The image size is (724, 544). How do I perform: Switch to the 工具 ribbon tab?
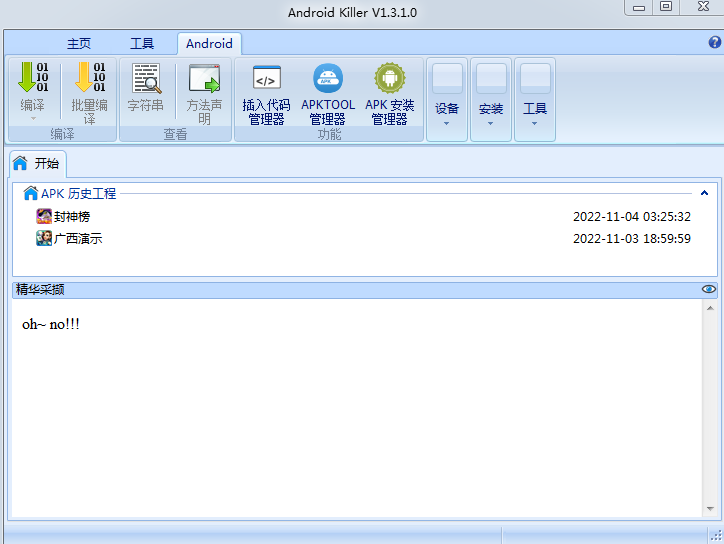pos(142,44)
